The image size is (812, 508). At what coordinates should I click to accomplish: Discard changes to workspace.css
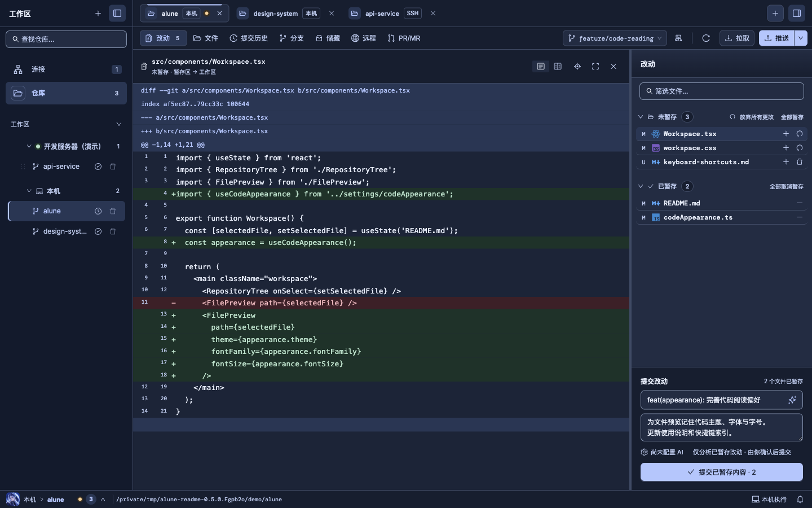pos(800,148)
